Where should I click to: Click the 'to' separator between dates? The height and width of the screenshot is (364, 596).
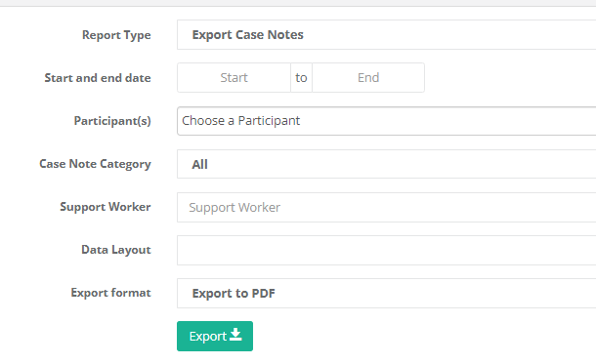[x=302, y=78]
